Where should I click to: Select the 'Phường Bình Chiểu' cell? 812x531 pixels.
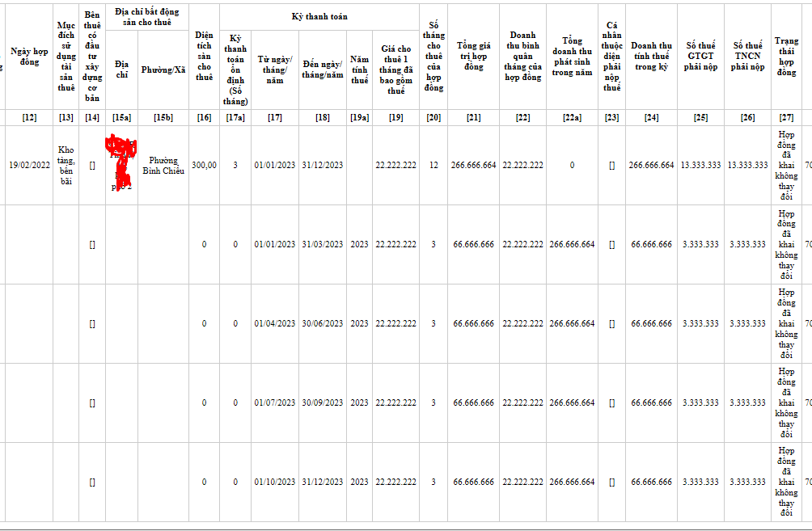click(x=163, y=166)
